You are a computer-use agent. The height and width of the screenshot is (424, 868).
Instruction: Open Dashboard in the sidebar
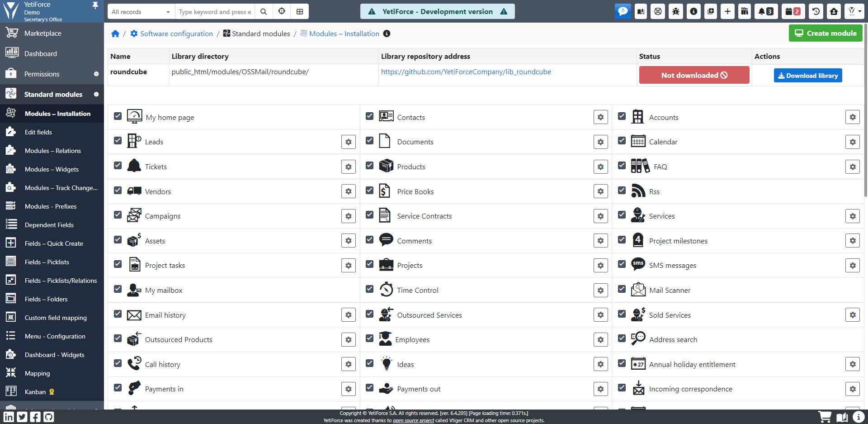[x=52, y=53]
